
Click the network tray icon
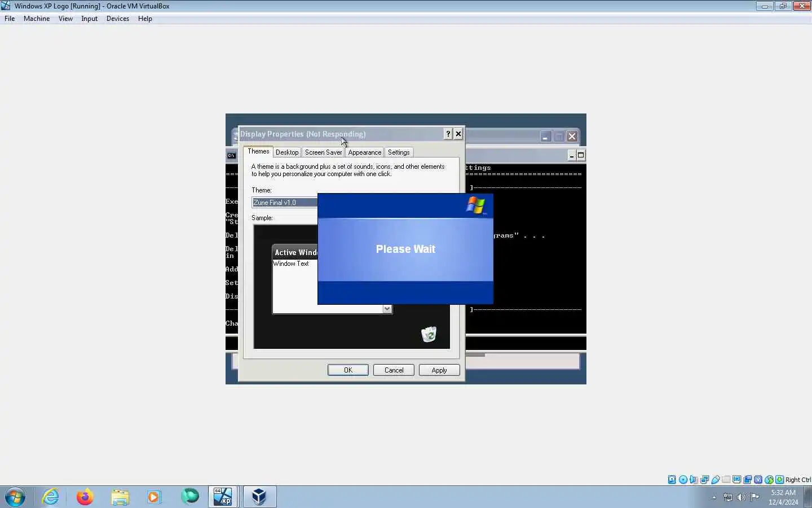(x=728, y=497)
